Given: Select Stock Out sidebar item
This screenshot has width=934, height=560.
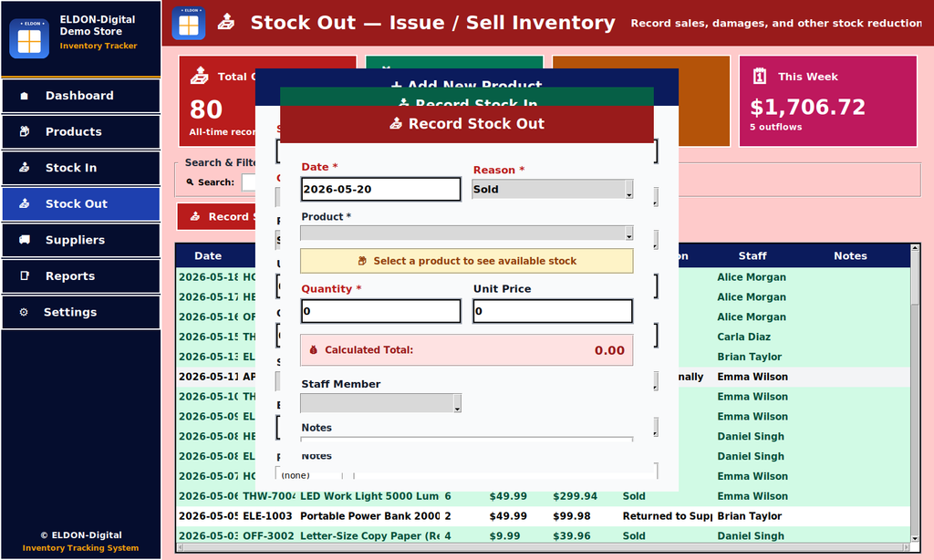Looking at the screenshot, I should tap(81, 203).
